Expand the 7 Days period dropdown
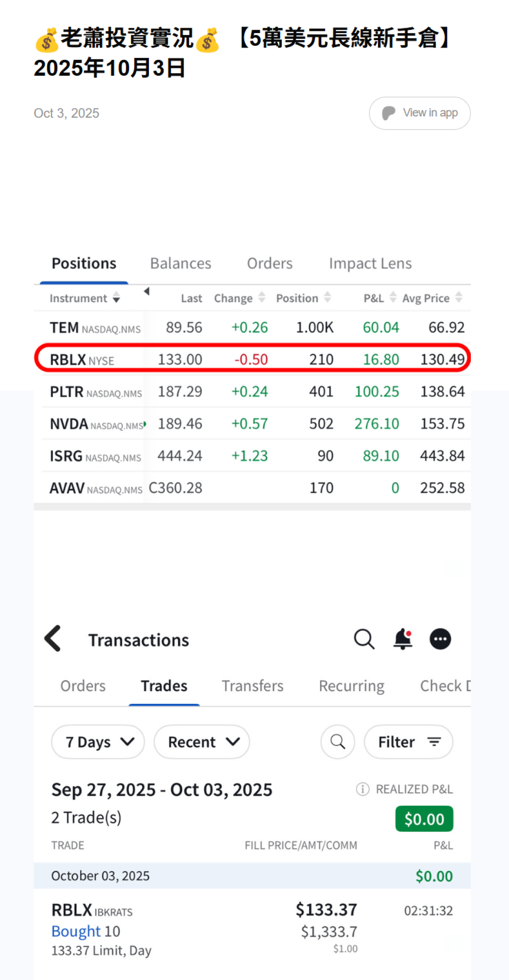Image resolution: width=509 pixels, height=980 pixels. [98, 742]
